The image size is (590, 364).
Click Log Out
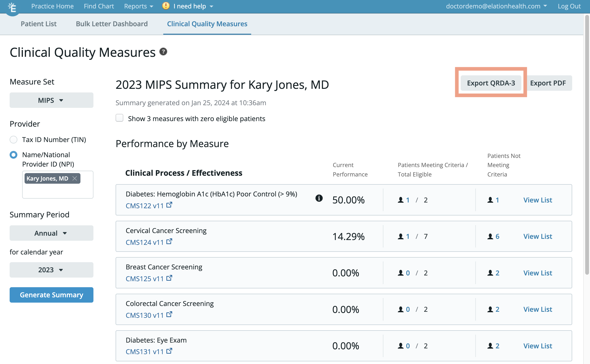click(569, 6)
